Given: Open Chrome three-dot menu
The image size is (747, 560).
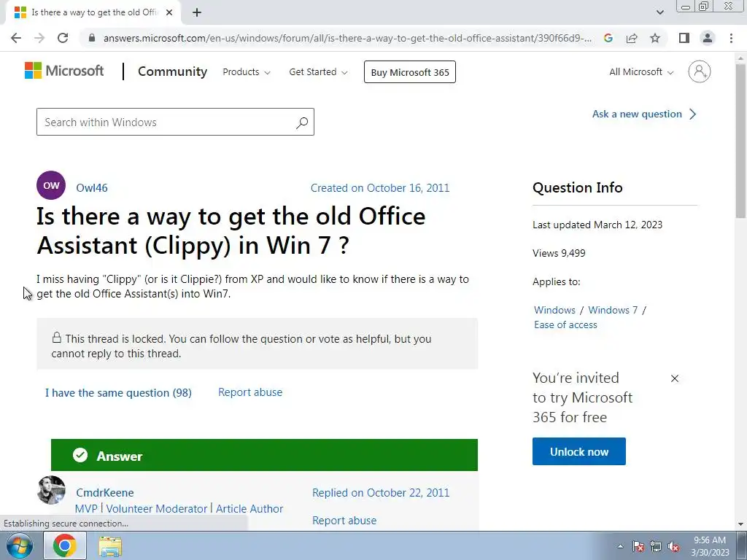Looking at the screenshot, I should pyautogui.click(x=731, y=38).
